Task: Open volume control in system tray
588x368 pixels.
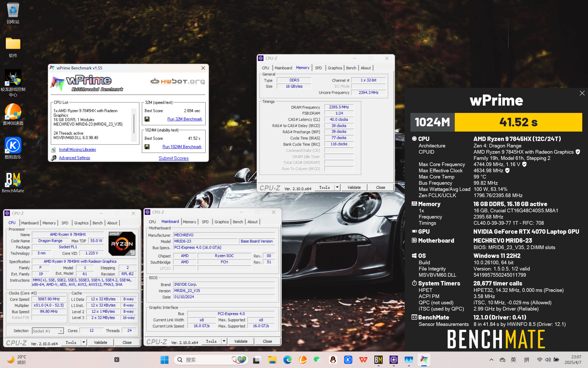Action: (x=548, y=360)
